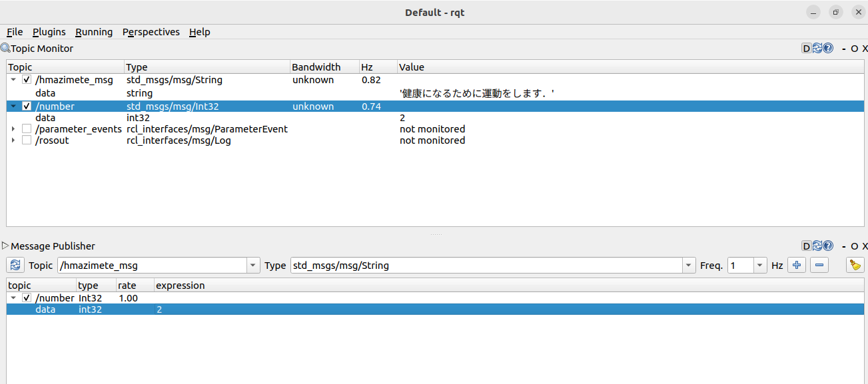Open help for the Topic Monitor panel
868x384 pixels.
[828, 48]
